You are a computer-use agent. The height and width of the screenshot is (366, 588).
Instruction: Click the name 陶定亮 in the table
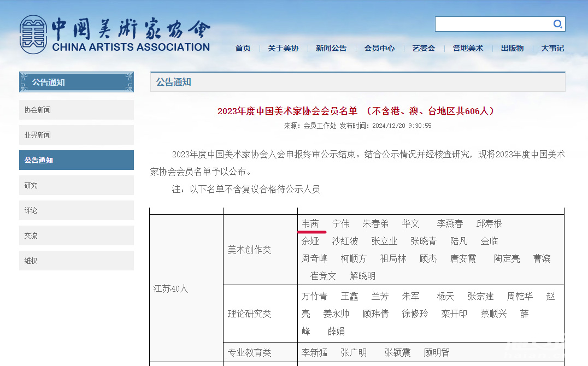click(507, 259)
